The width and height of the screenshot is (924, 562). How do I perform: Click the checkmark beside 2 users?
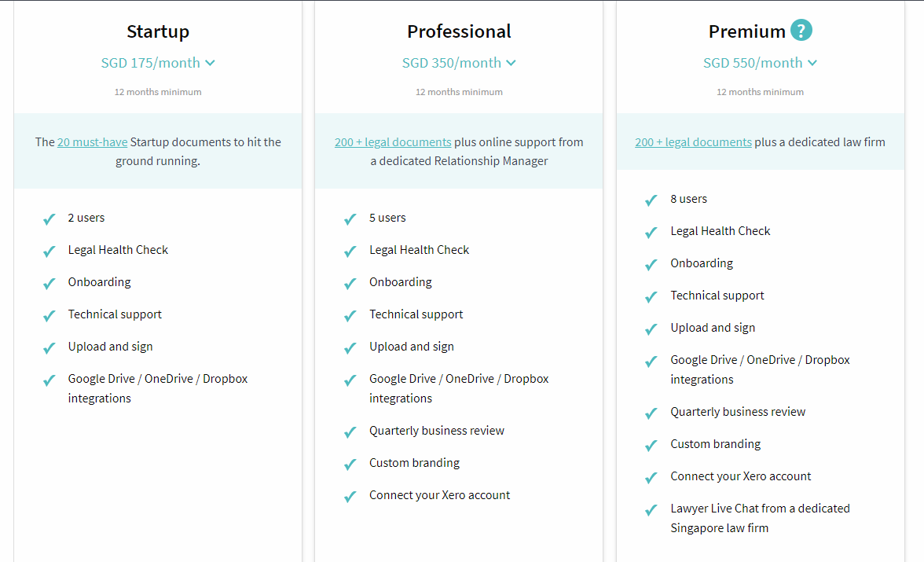(x=49, y=219)
